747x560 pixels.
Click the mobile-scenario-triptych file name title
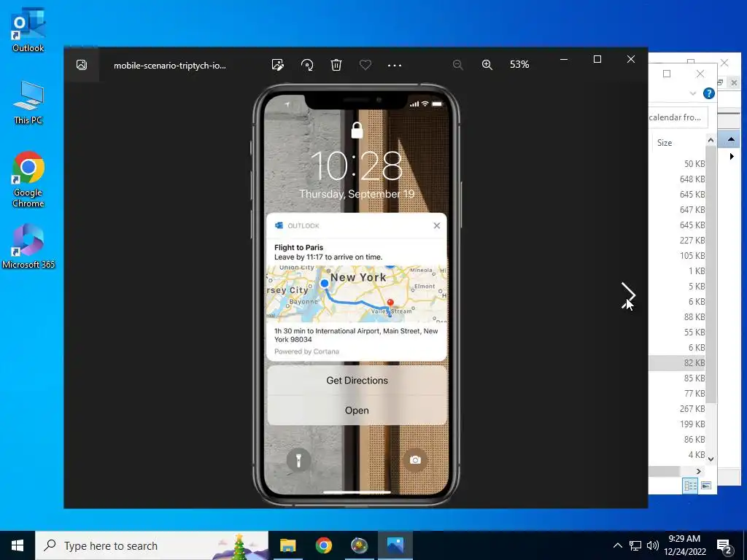pos(169,65)
